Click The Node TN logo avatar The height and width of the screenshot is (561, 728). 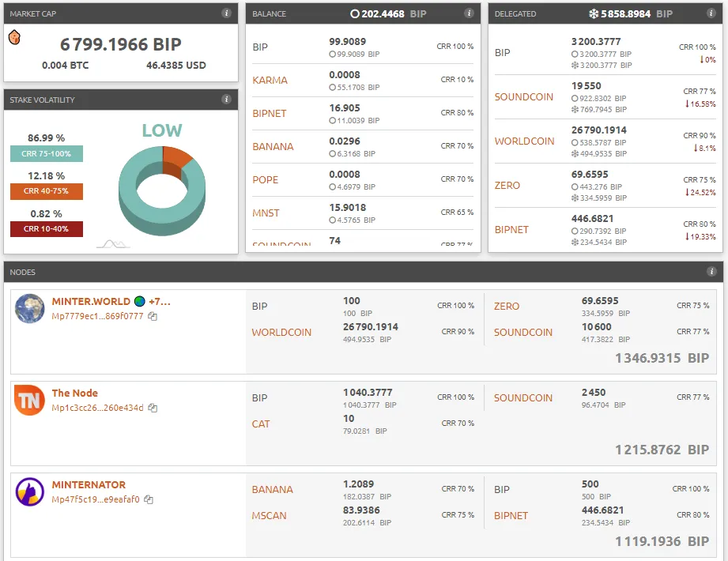pos(30,400)
